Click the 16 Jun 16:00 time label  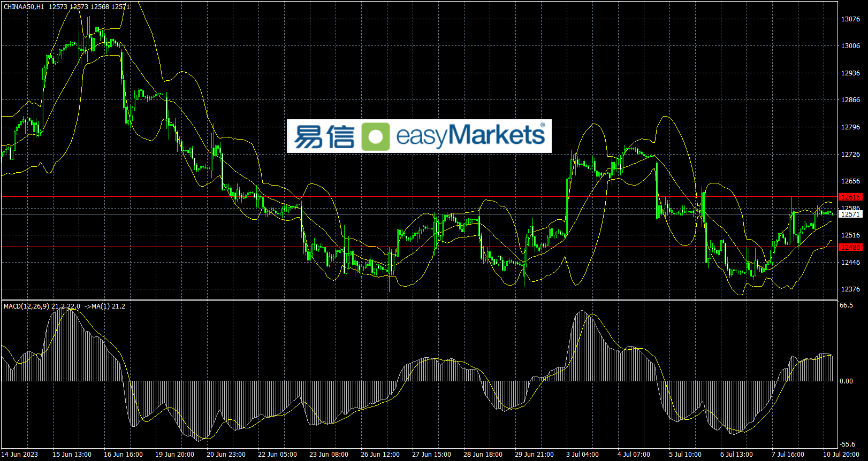(123, 455)
